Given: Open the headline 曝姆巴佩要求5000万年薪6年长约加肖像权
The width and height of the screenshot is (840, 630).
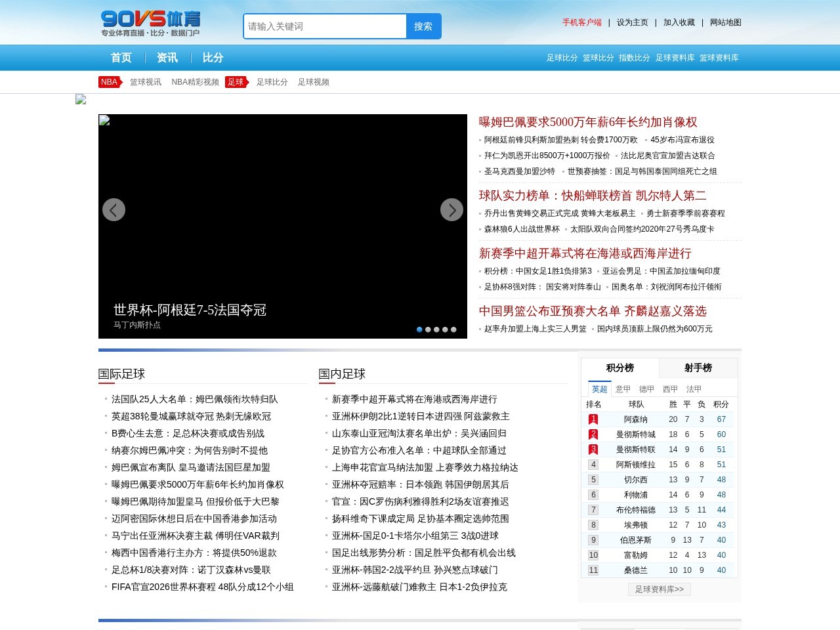Looking at the screenshot, I should pos(588,122).
